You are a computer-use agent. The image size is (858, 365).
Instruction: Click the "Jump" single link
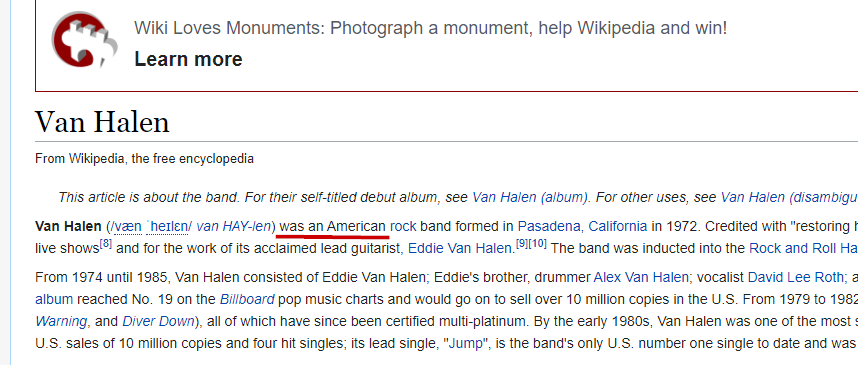pyautogui.click(x=467, y=344)
